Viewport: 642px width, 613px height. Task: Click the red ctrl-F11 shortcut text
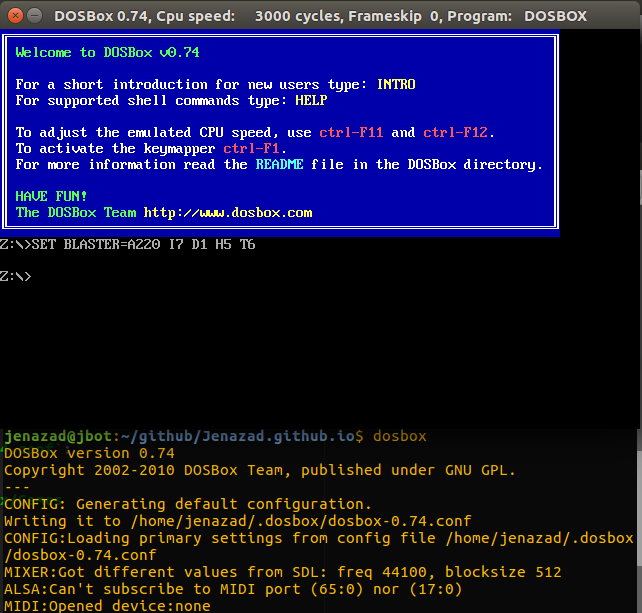click(351, 132)
